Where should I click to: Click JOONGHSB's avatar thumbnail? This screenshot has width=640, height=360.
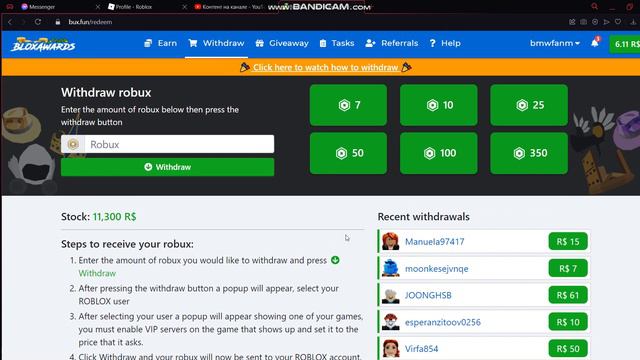click(391, 295)
